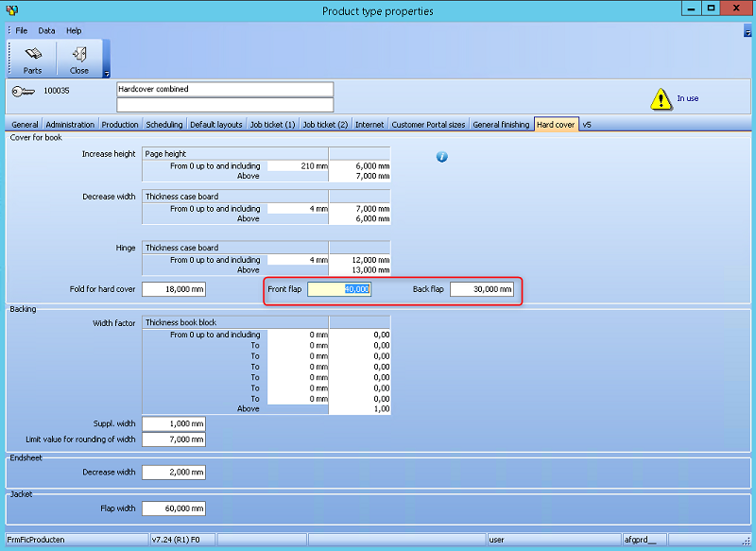
Task: Expand toolbar options arrow beside Close
Action: [107, 74]
